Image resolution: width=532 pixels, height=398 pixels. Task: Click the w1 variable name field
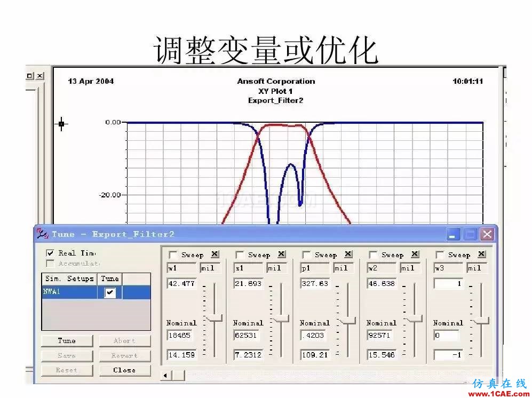pyautogui.click(x=182, y=268)
